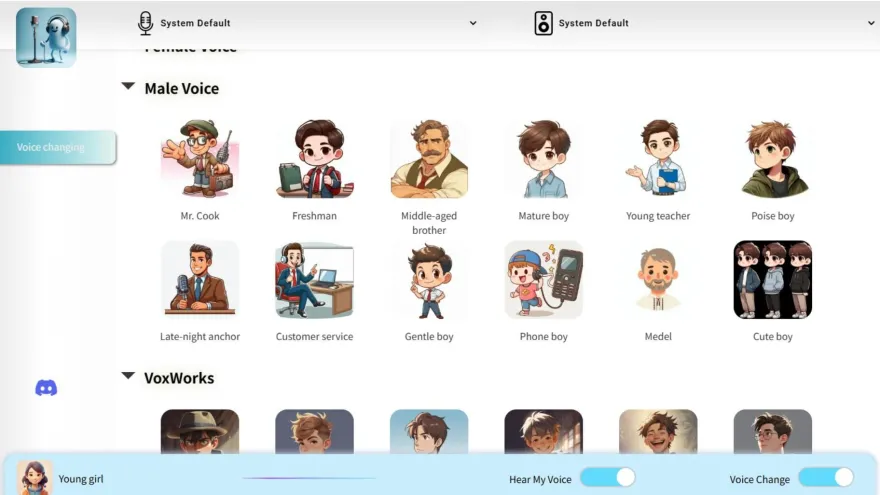This screenshot has height=495, width=880.
Task: Pick the Middle-aged brother voice avatar
Action: pos(429,159)
